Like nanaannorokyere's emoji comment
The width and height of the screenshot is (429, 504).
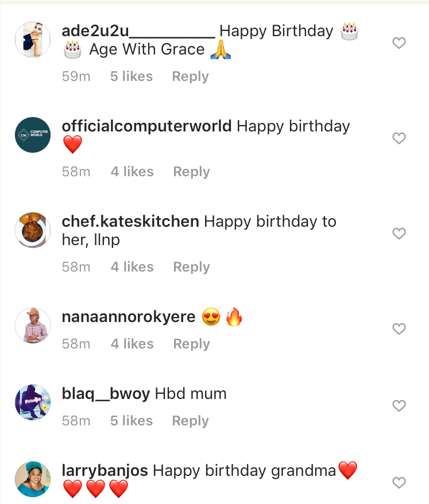399,329
